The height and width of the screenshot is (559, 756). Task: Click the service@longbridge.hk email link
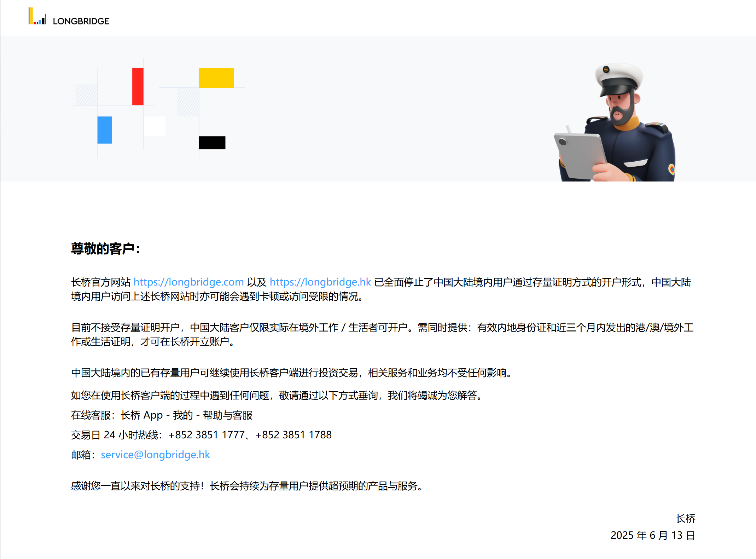tap(155, 455)
